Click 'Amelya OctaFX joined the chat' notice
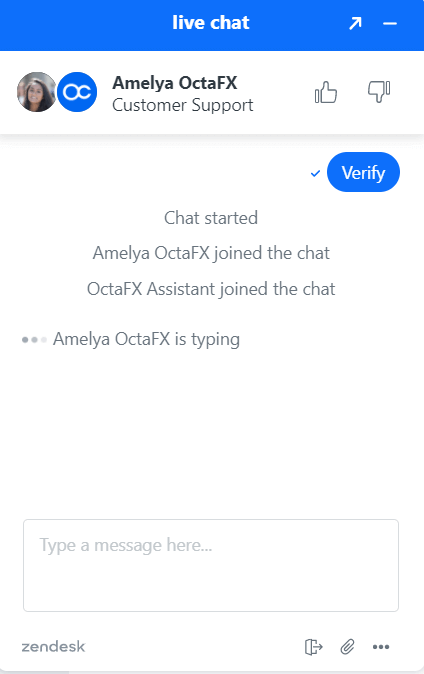 coord(211,253)
